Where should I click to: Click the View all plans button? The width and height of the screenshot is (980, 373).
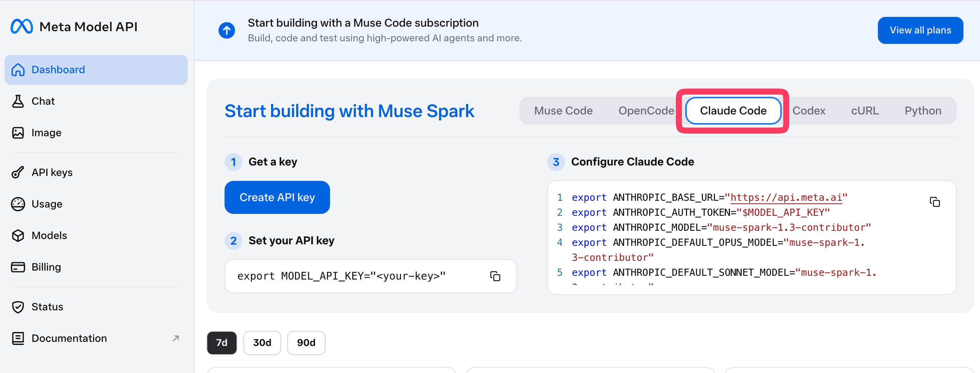(920, 30)
